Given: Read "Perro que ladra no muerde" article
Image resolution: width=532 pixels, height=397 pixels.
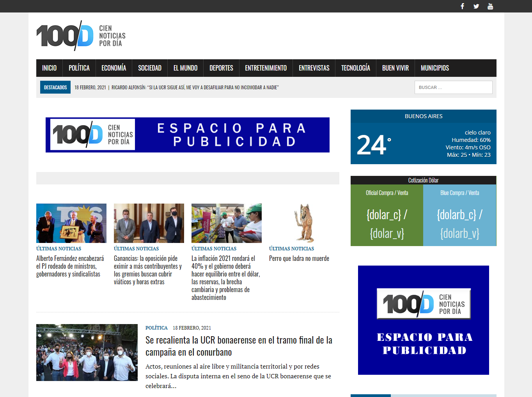Looking at the screenshot, I should click(x=299, y=259).
